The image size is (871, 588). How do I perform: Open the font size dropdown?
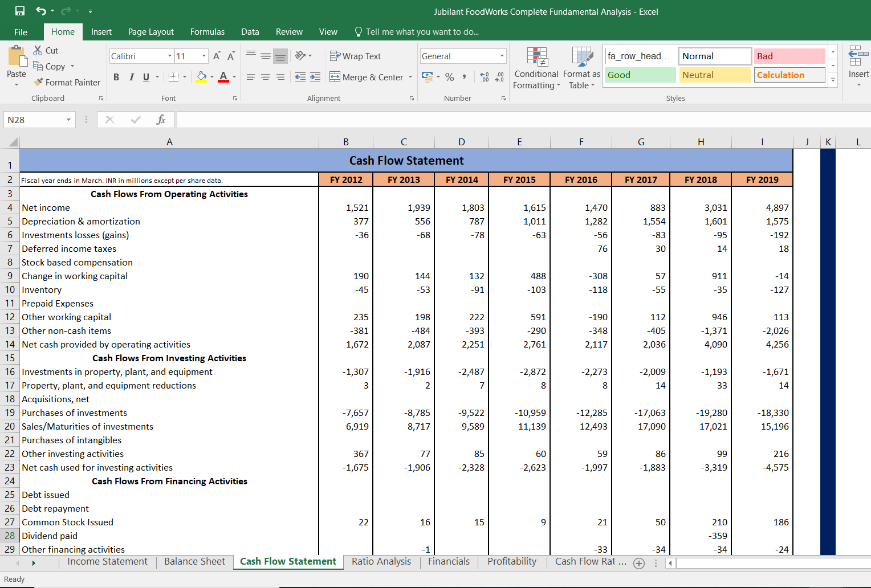[x=204, y=56]
